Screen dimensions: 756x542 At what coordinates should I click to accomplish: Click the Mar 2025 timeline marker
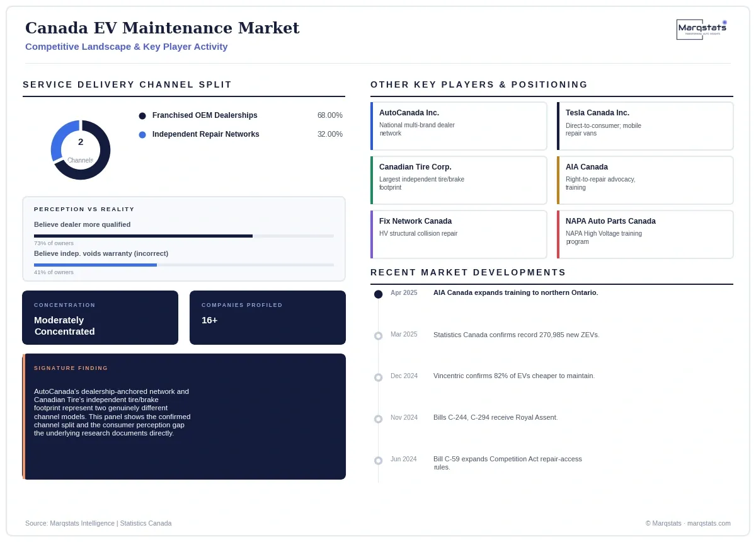378,336
